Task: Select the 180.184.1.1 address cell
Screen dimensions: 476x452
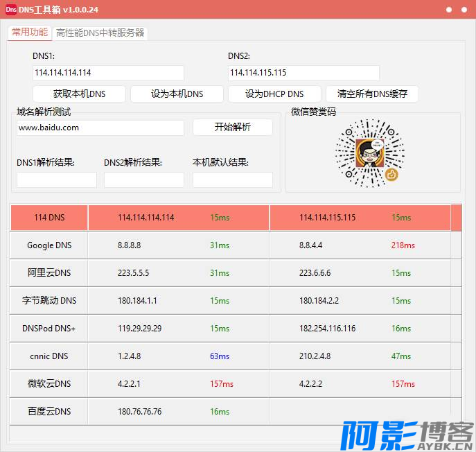Action: 137,301
